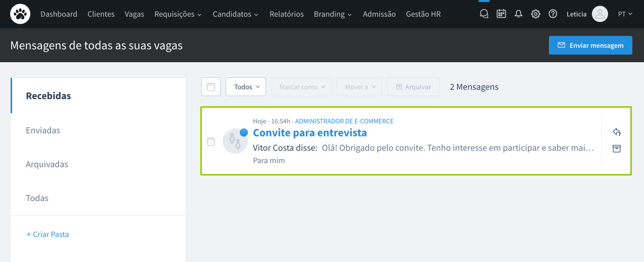
Task: Open the messages chat icon
Action: [484, 14]
